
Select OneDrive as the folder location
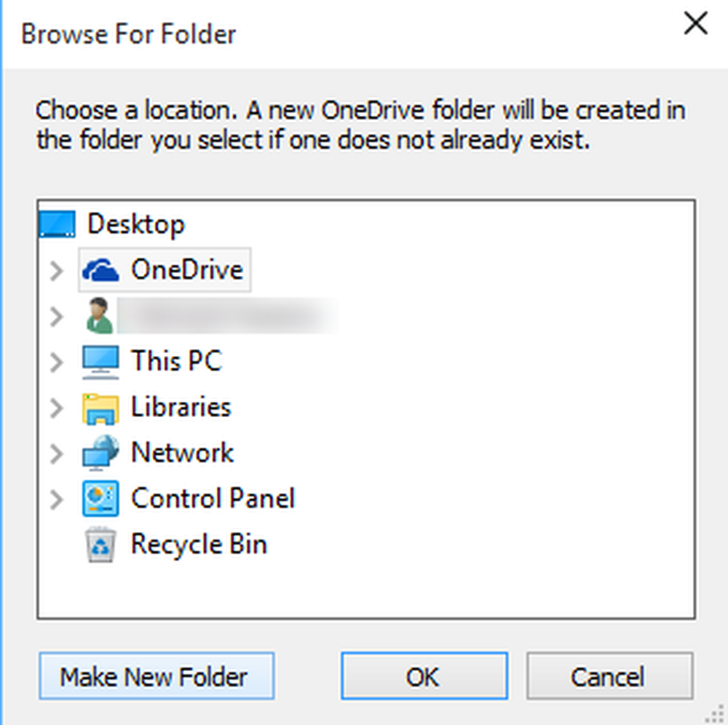pyautogui.click(x=186, y=269)
